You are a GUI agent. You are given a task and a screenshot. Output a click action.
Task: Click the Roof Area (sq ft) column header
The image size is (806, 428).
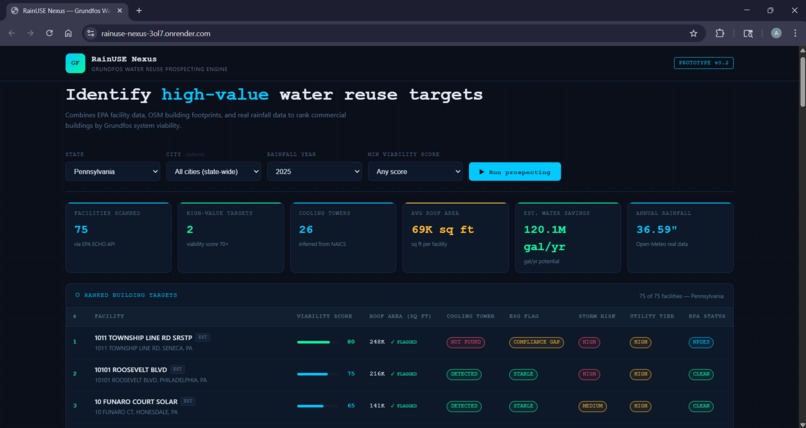(x=400, y=317)
